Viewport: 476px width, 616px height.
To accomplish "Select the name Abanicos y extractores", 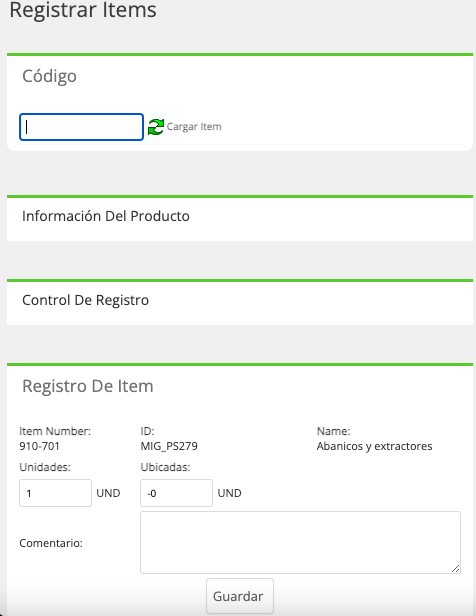I will coord(374,446).
